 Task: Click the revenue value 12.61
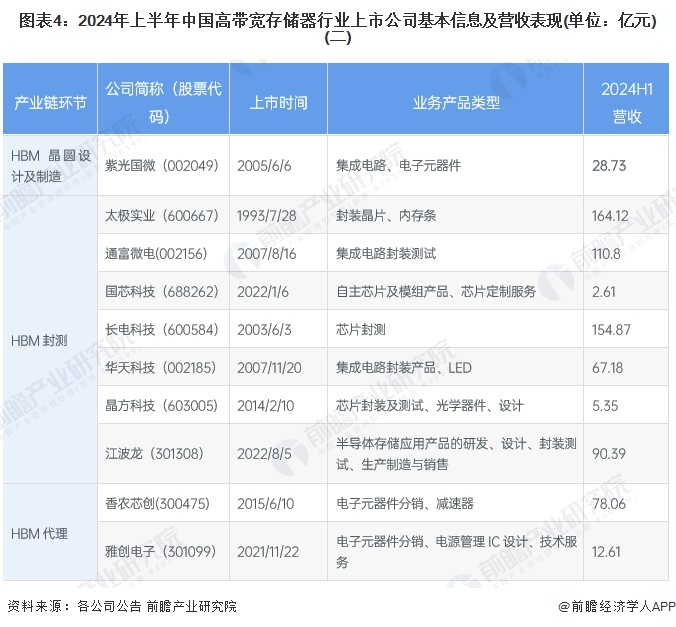click(x=606, y=552)
